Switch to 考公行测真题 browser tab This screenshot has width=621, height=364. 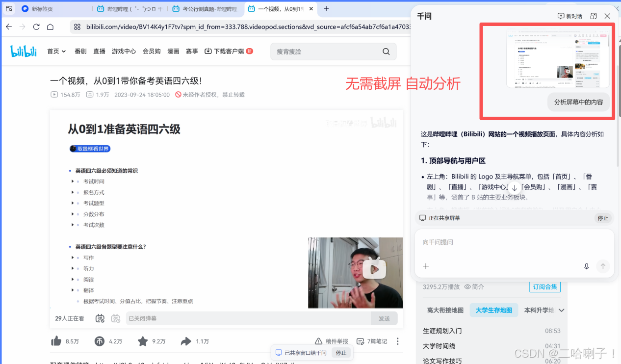click(204, 9)
